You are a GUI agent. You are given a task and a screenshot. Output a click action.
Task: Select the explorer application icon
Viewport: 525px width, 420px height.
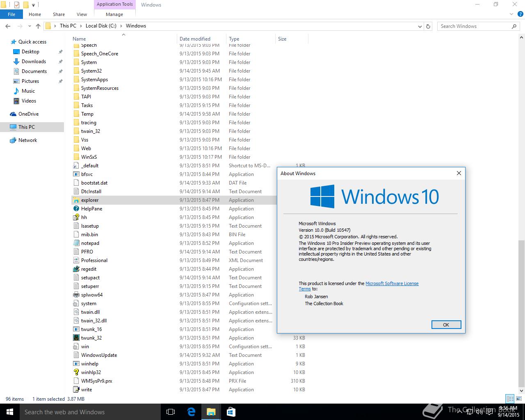76,200
